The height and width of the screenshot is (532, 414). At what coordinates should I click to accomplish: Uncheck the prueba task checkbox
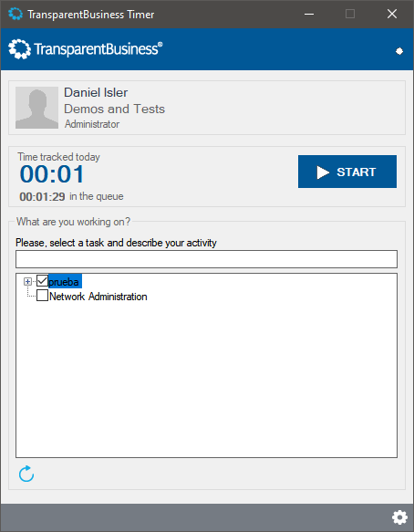pyautogui.click(x=42, y=281)
